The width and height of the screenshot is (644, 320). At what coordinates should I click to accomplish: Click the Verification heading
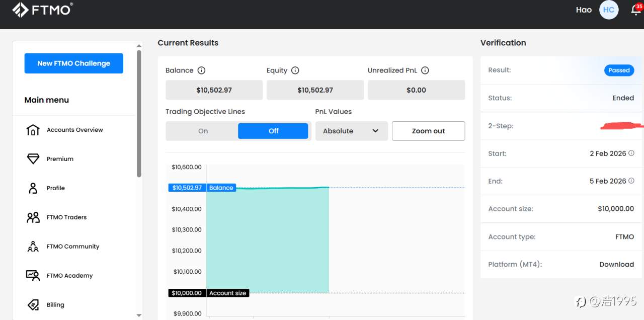pos(503,43)
